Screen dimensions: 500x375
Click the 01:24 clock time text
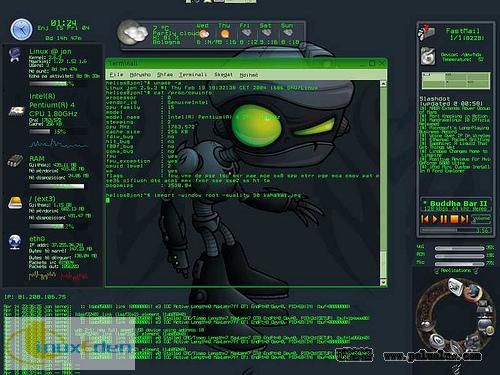click(63, 23)
